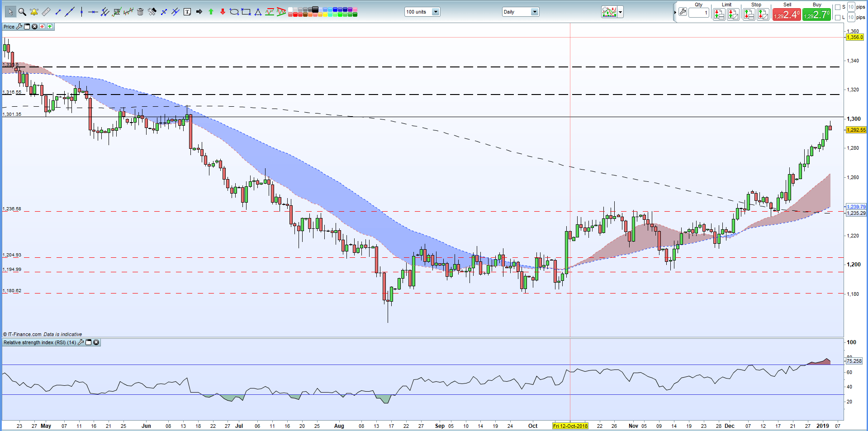
Task: Open order ticket wrench settings
Action: [x=683, y=12]
